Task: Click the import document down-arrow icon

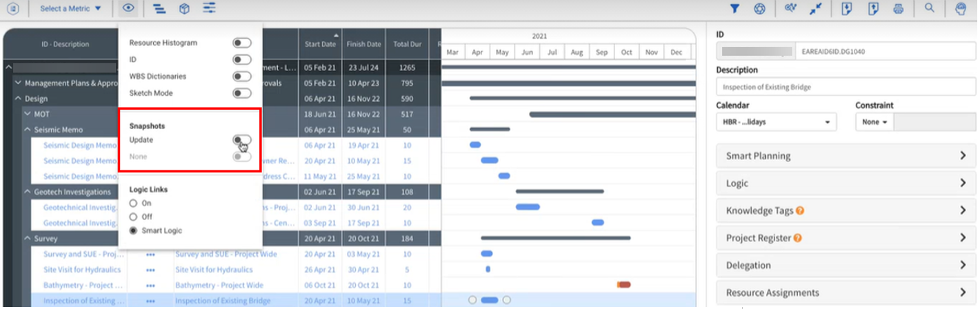Action: coord(847,9)
